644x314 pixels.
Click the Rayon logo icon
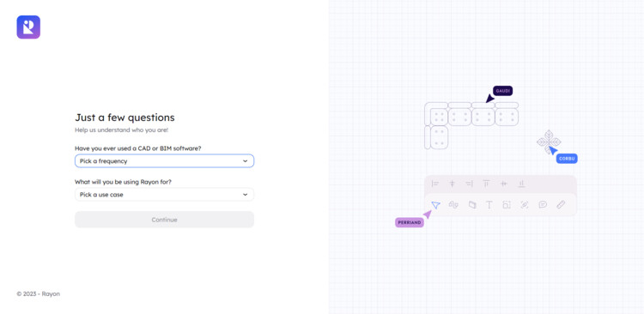coord(28,27)
